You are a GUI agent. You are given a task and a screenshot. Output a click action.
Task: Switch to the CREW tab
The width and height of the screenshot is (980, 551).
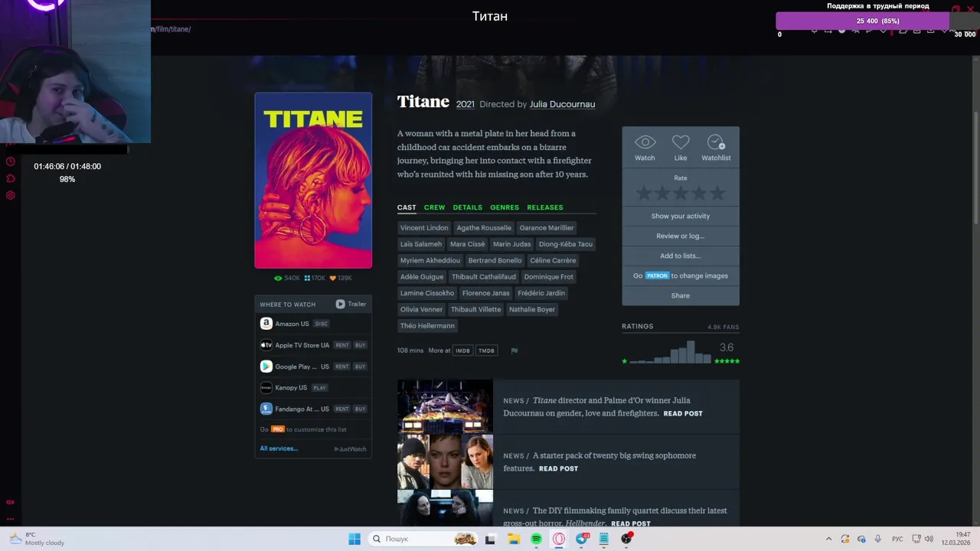tap(434, 207)
